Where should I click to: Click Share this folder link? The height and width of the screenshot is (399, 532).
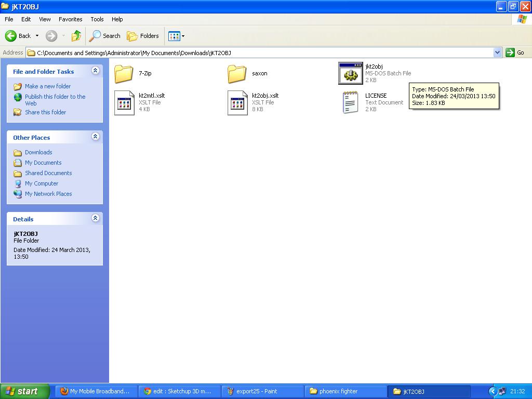46,112
